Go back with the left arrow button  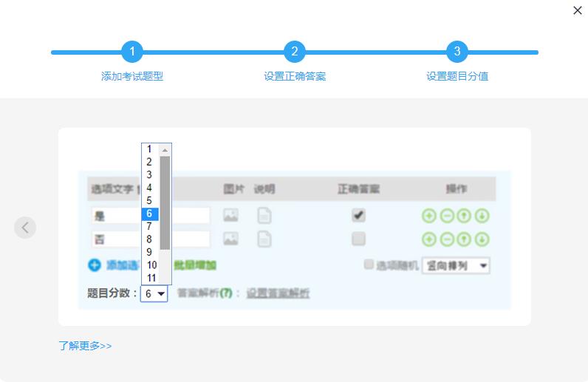(25, 228)
